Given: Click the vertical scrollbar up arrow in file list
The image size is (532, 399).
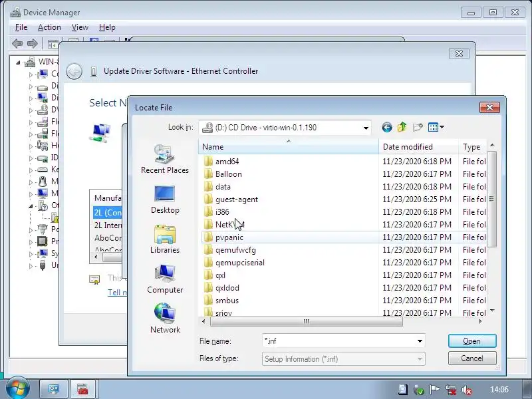Looking at the screenshot, I should 492,145.
